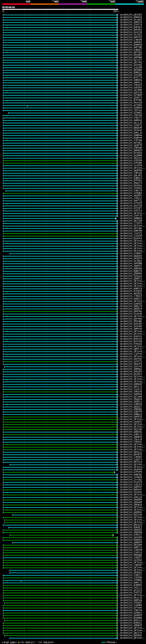Click green alignment bar for UniRef100_C1G371
This screenshot has height=644, width=146.
tap(60, 233)
